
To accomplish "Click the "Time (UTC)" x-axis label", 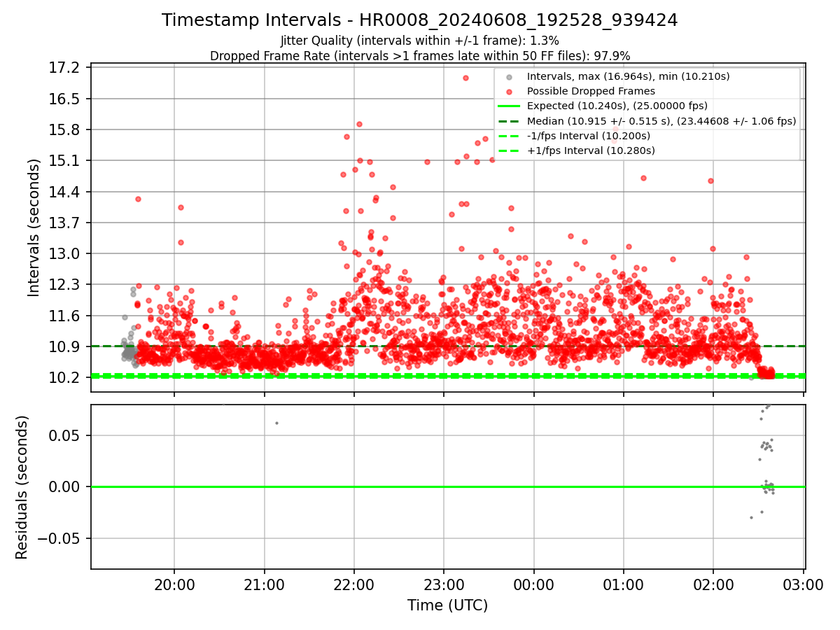I will tap(448, 605).
